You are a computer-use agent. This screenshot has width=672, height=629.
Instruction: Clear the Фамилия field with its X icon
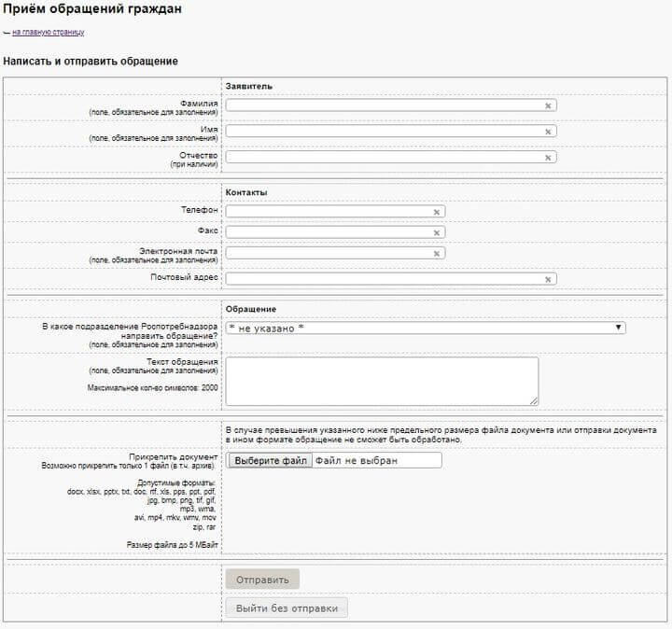pos(548,106)
